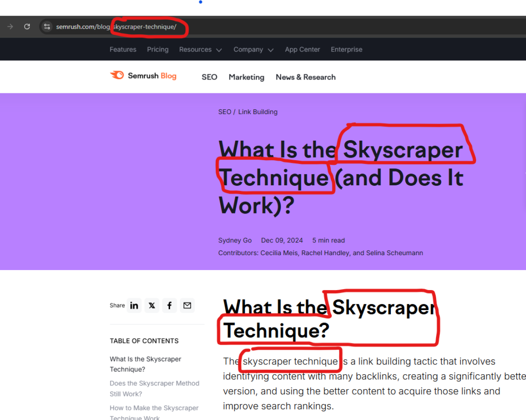Select Marketing blog category
The width and height of the screenshot is (526, 420).
click(x=247, y=77)
